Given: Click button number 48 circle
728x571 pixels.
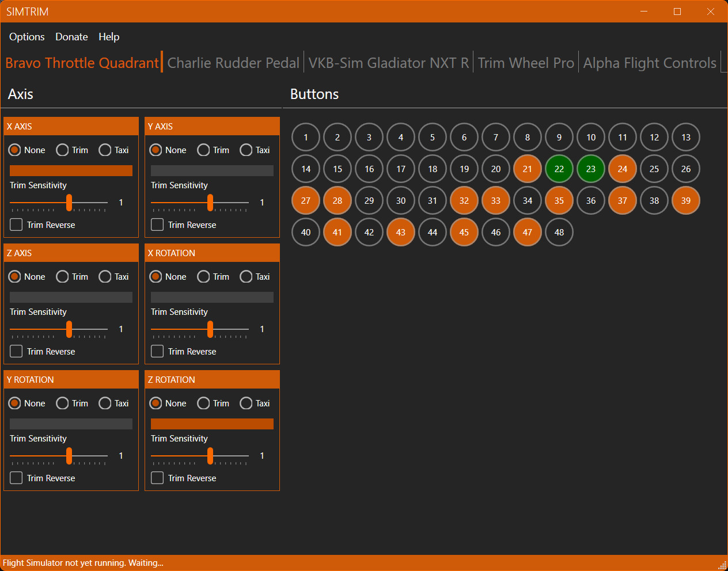Looking at the screenshot, I should (x=559, y=232).
